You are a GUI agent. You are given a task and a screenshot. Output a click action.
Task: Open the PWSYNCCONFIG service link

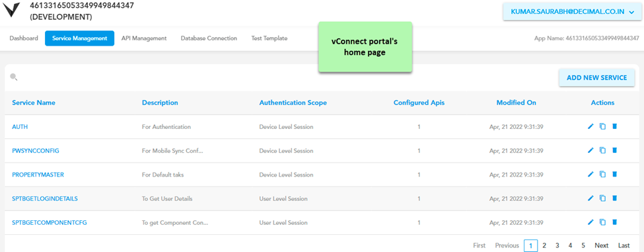[36, 151]
